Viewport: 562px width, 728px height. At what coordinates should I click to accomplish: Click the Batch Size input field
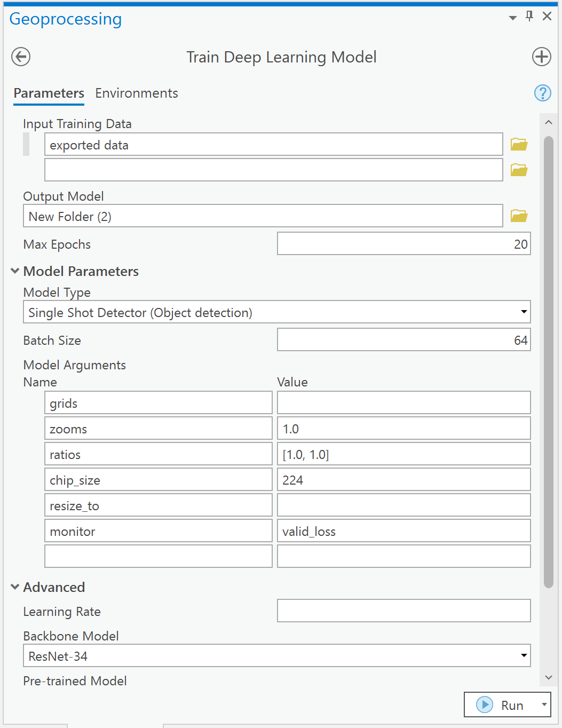tap(403, 339)
